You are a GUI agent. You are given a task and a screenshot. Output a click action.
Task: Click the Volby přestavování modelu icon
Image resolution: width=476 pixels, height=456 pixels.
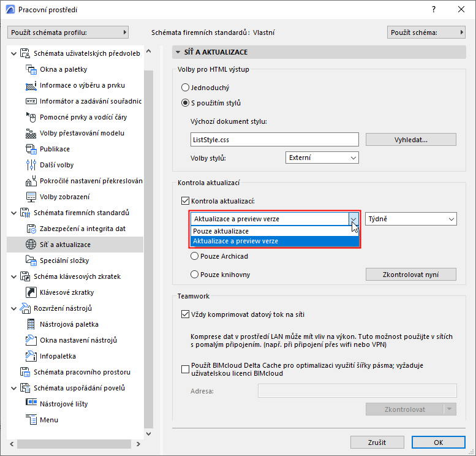point(31,133)
